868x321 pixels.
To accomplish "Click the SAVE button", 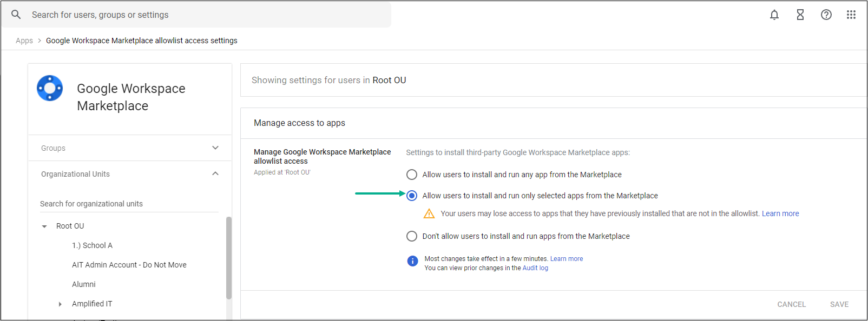I will (x=839, y=304).
